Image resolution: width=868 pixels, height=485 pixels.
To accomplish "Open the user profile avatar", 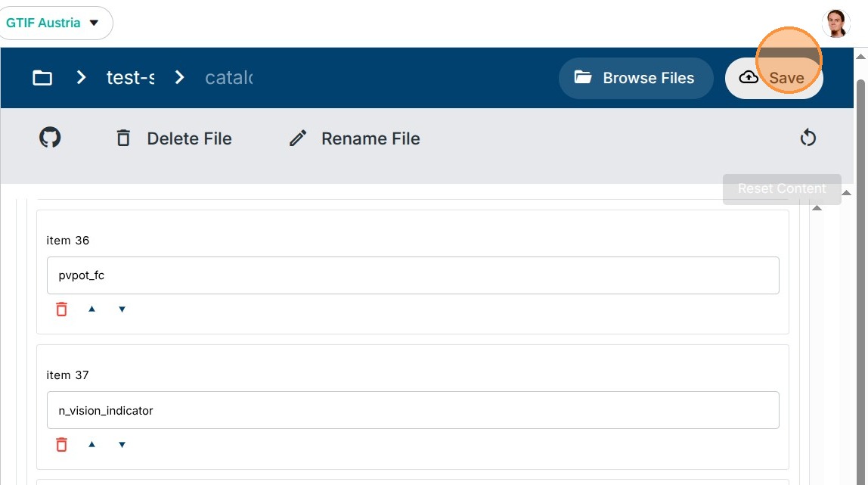I will click(835, 23).
